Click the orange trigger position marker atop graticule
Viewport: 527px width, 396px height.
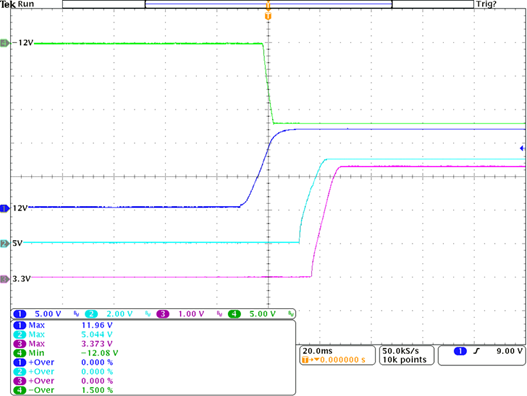[x=268, y=16]
